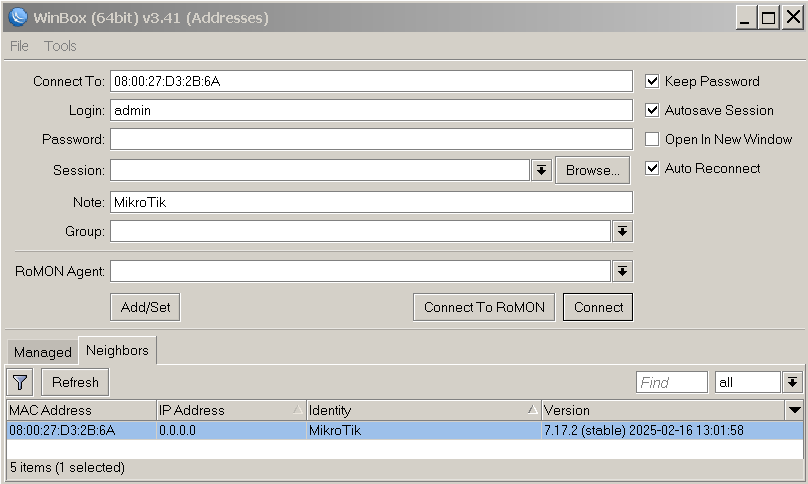Open the column chooser arrow in table header

coord(794,410)
